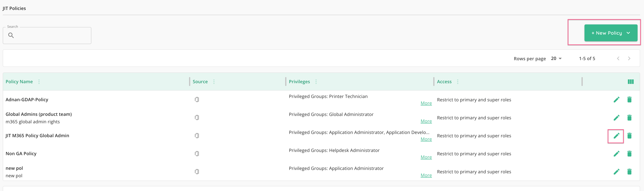Click source icon for JIT M365 Policy
Screen dimensions: 644x191
point(197,136)
